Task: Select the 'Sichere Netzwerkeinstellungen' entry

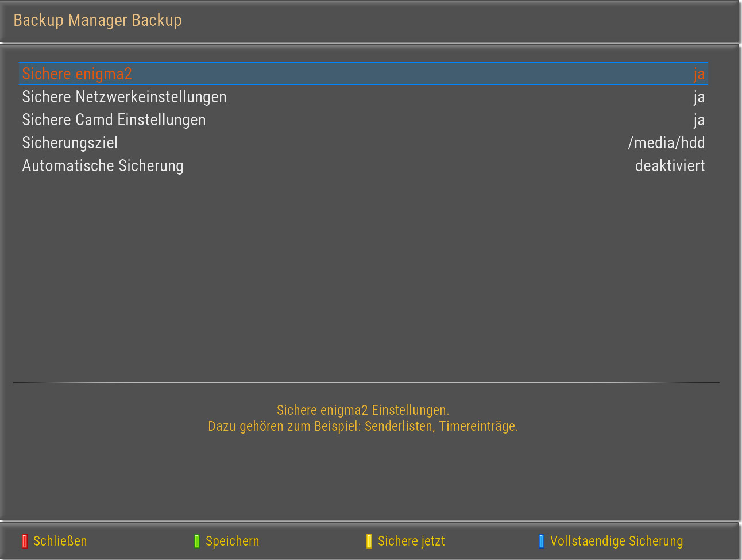Action: coord(124,97)
